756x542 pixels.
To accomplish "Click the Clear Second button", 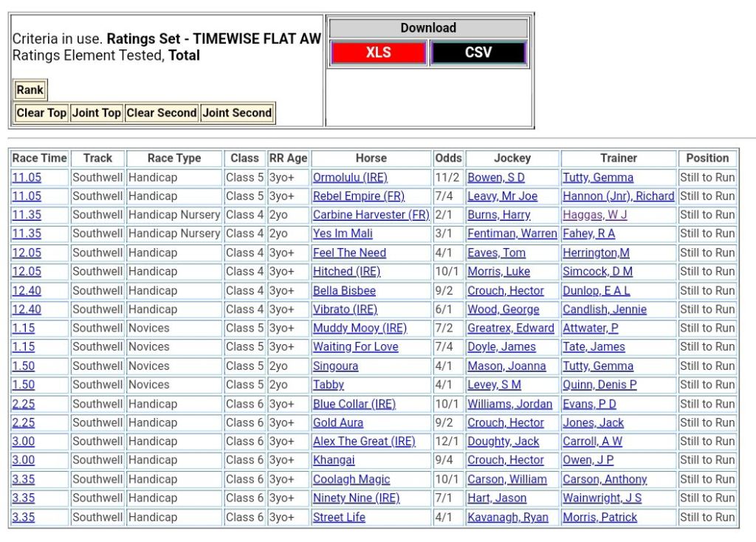I will tap(161, 113).
